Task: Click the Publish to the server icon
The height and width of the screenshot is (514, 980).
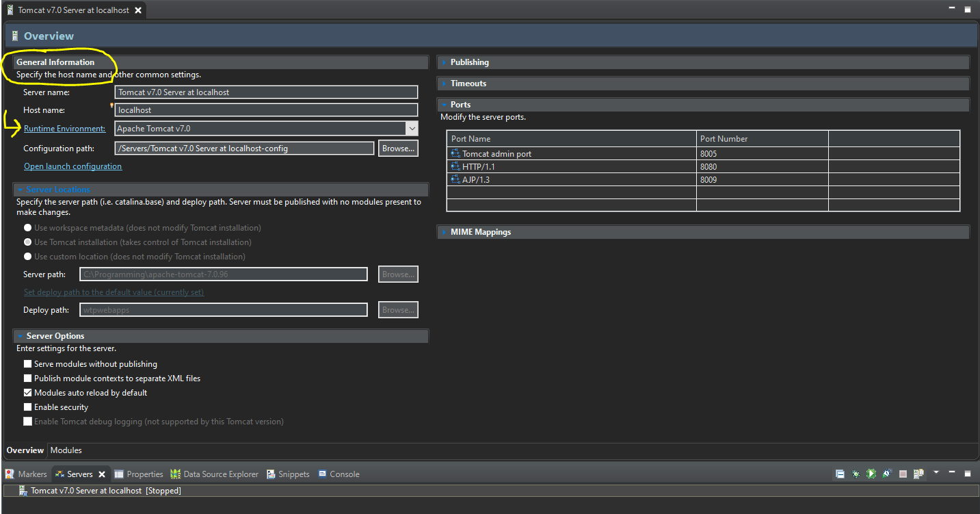Action: coord(918,474)
